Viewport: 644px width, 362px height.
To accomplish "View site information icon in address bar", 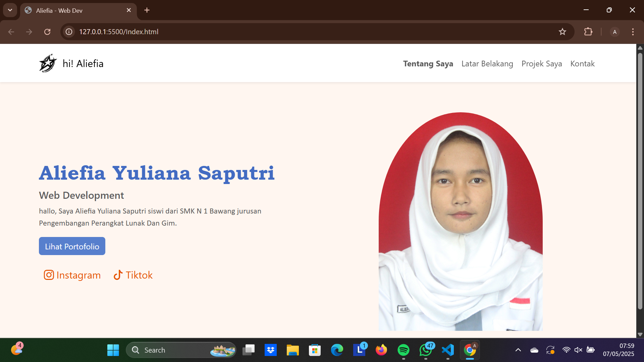I will [69, 32].
